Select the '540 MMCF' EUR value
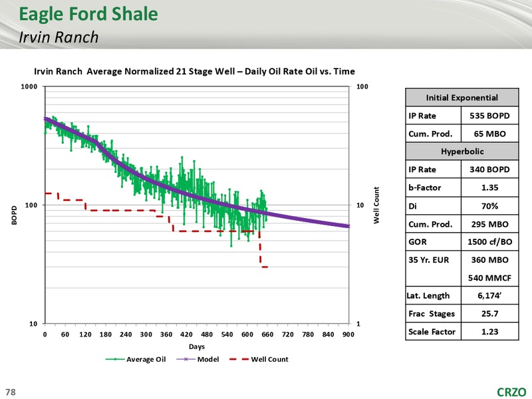This screenshot has height=399, width=532. pos(489,278)
